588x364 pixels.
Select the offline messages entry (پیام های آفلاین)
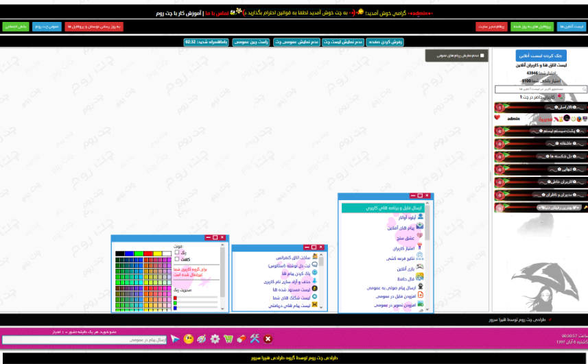401,228
